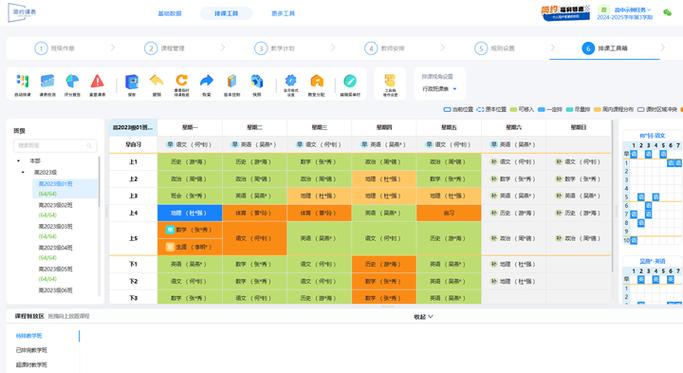Click the 吴燕*-英语 mini-timetable title on right

[x=652, y=261]
